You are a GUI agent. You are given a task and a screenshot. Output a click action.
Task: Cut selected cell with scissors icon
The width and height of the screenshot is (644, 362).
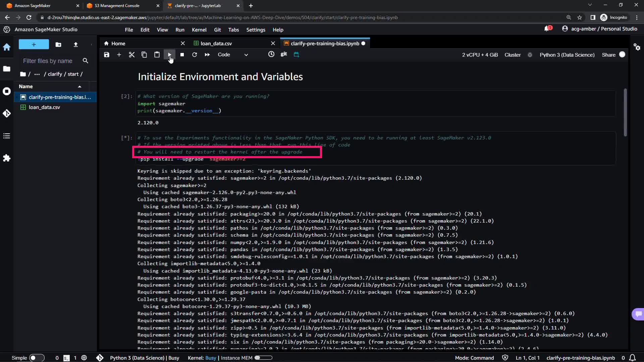pos(131,55)
